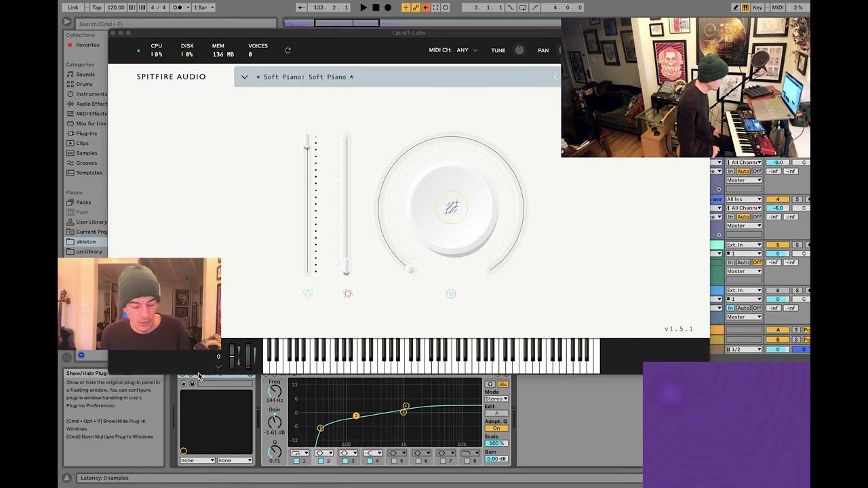
Task: Open User Library under Places
Action: [x=92, y=222]
